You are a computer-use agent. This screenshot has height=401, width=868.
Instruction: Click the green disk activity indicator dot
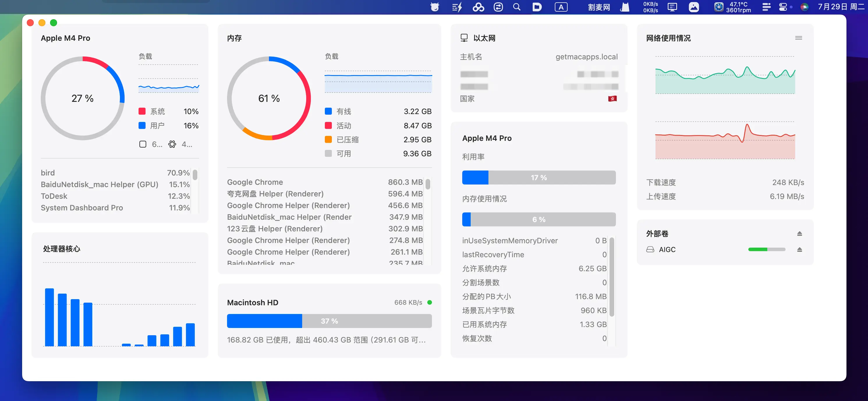[x=430, y=302]
